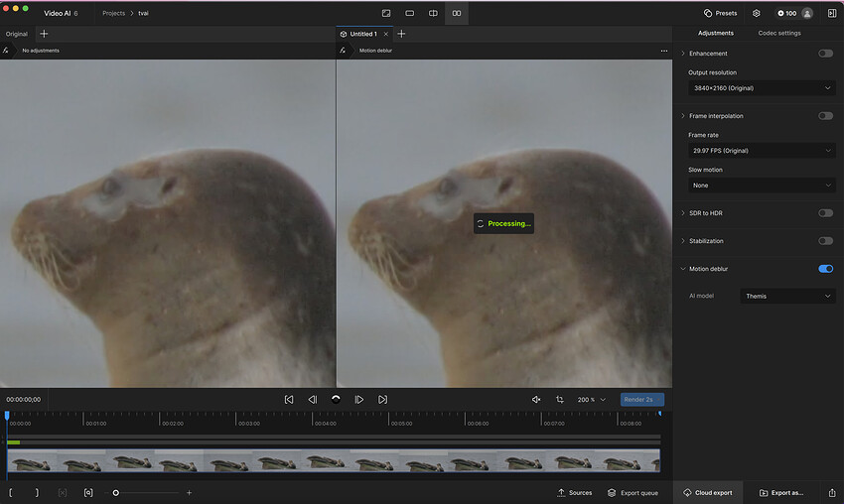Step forward one frame
The height and width of the screenshot is (504, 844).
pyautogui.click(x=359, y=399)
